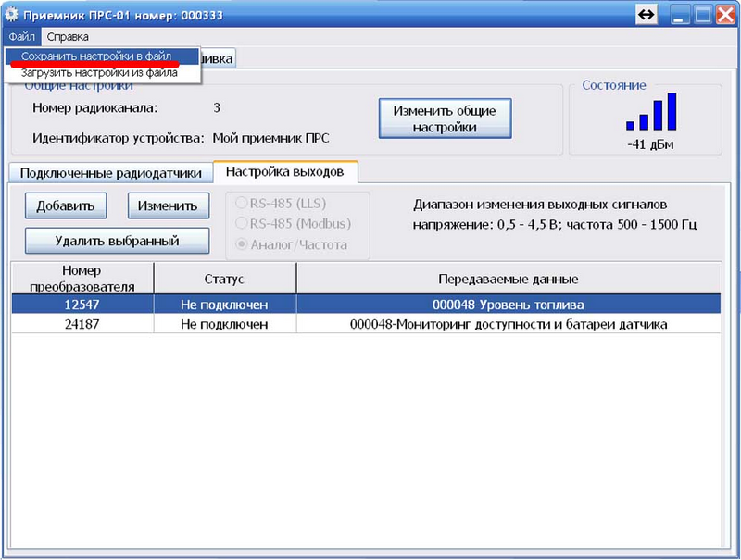Choose Загрузить настройки из файла
Viewport: 741px width, 560px height.
pyautogui.click(x=102, y=73)
